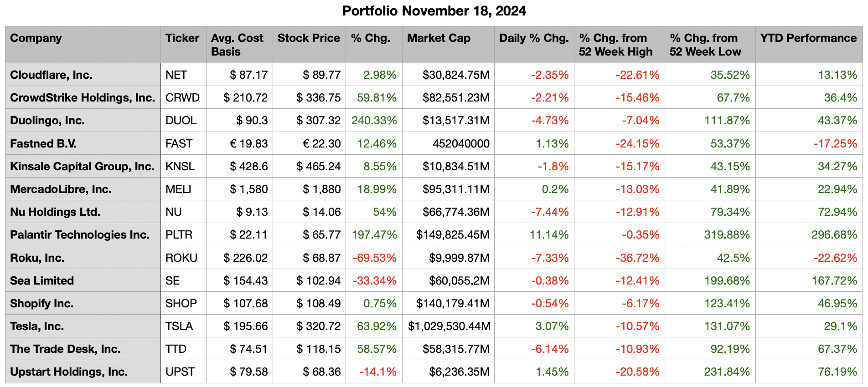Click Shopify's -6.17% 52-week-high cell

641,304
